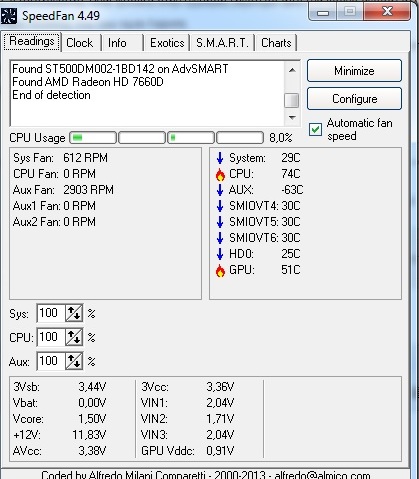Click the 'CPU Fan: 0 RPM' reading
This screenshot has width=419, height=479.
54,174
